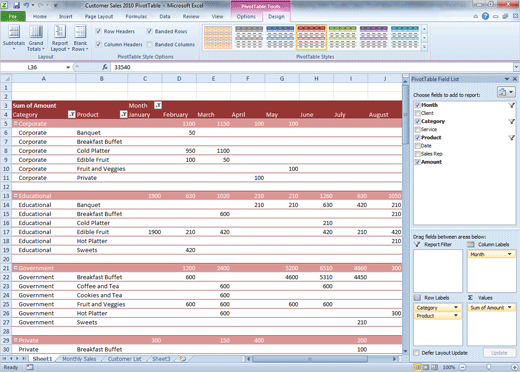Select column A header
Image resolution: width=520 pixels, height=372 pixels.
[x=43, y=79]
